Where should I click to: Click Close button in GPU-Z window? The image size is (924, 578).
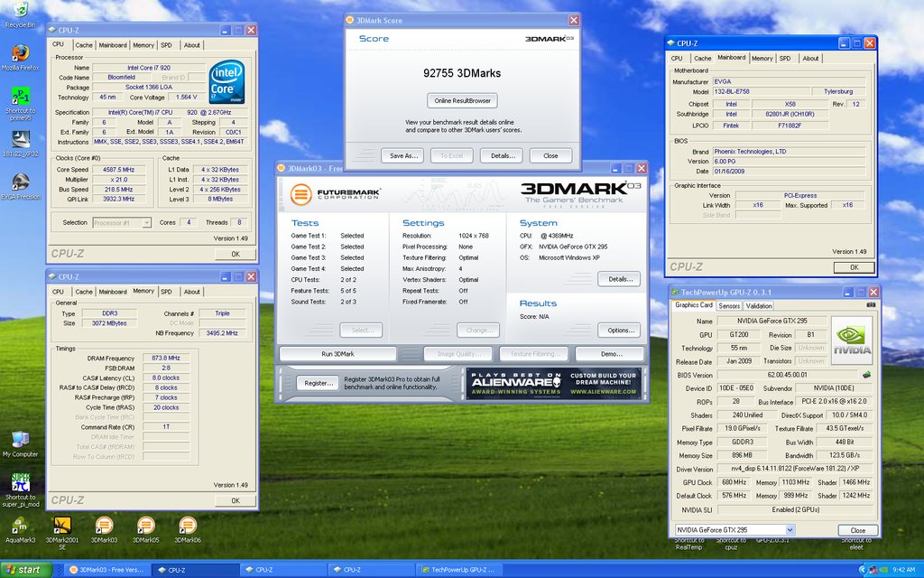click(857, 530)
